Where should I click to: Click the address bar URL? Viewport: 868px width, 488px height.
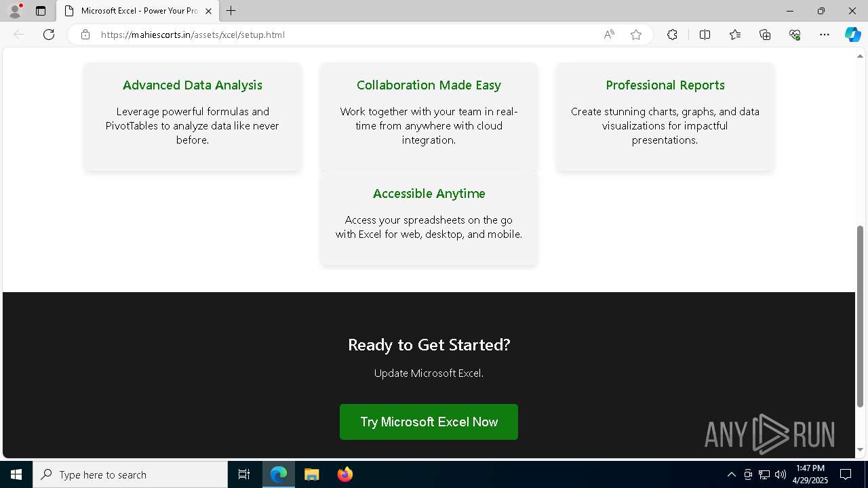click(193, 35)
